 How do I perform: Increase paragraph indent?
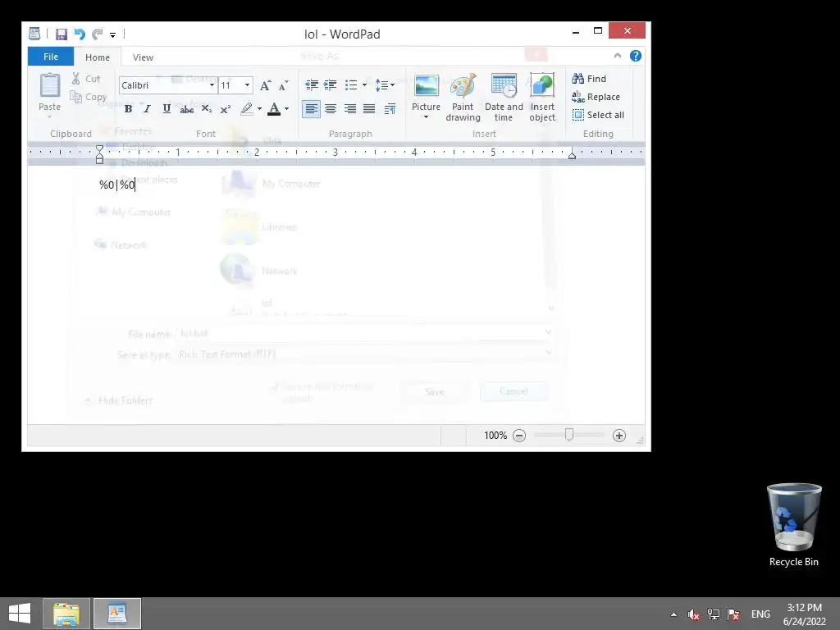coord(330,85)
